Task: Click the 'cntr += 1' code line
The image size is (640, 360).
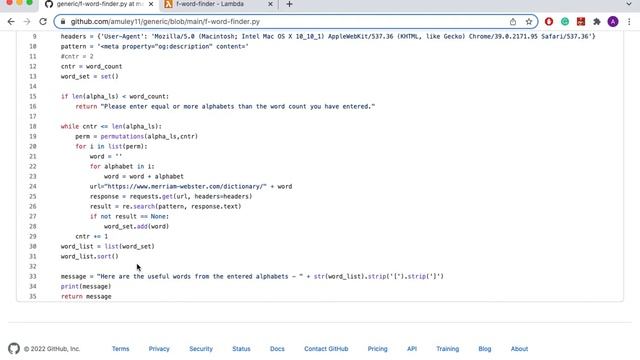Action: [91, 236]
